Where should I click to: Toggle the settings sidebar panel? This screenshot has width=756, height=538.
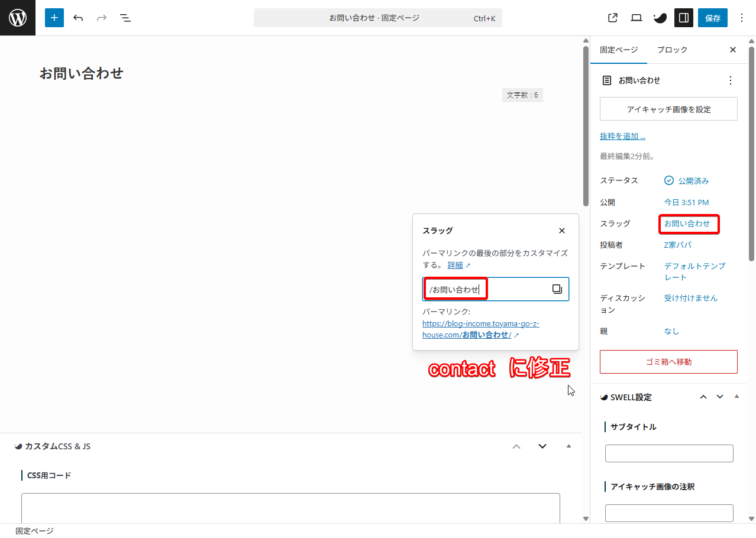(x=684, y=18)
